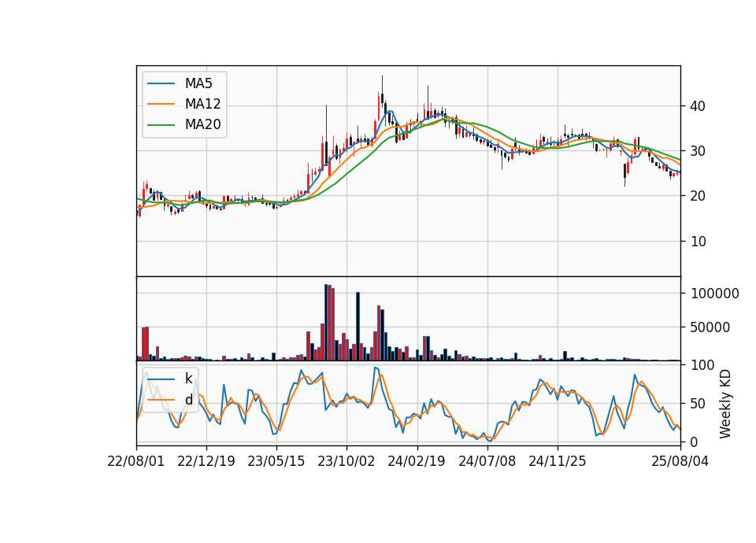Click the 24/02/19 date tick label
This screenshot has width=756, height=543.
click(417, 461)
